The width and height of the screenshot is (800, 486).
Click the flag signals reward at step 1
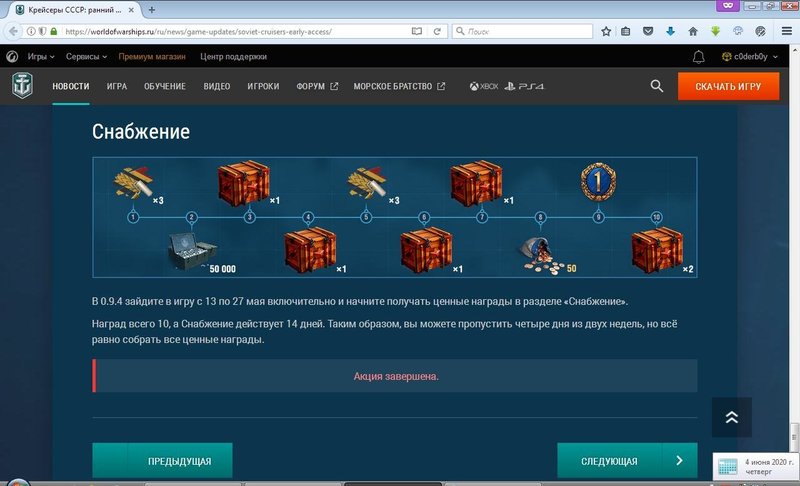click(134, 182)
